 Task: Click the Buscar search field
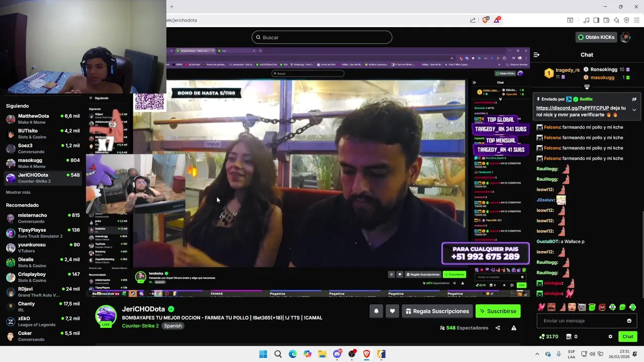pyautogui.click(x=322, y=37)
